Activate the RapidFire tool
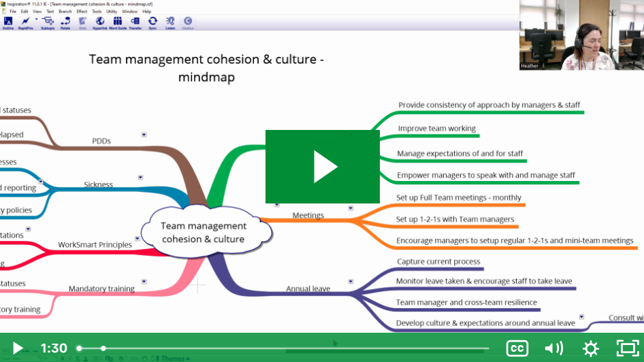Screen dimensions: 644x362 click(x=25, y=22)
